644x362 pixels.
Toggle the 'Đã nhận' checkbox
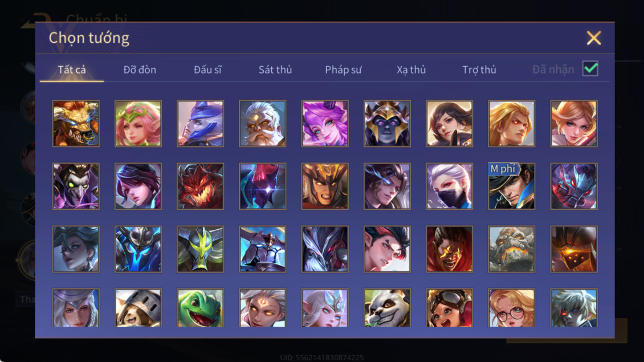point(590,68)
